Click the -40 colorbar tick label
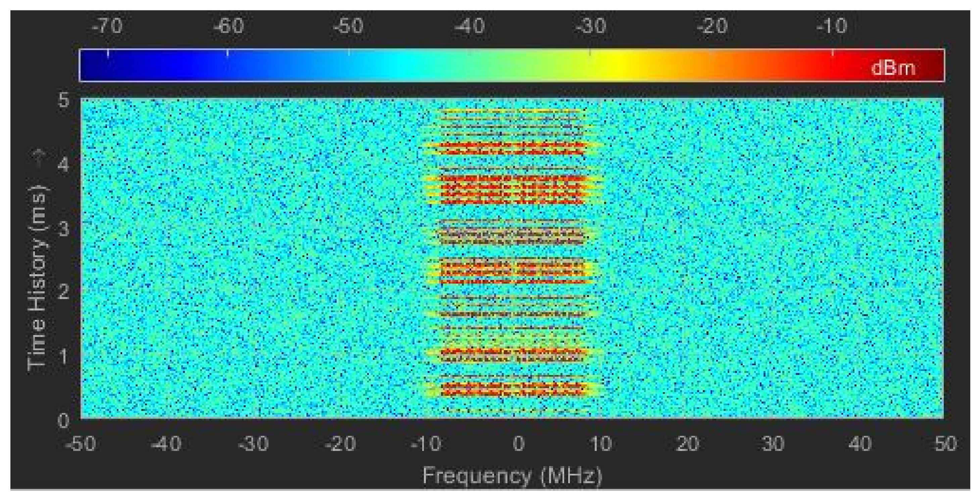 [470, 26]
